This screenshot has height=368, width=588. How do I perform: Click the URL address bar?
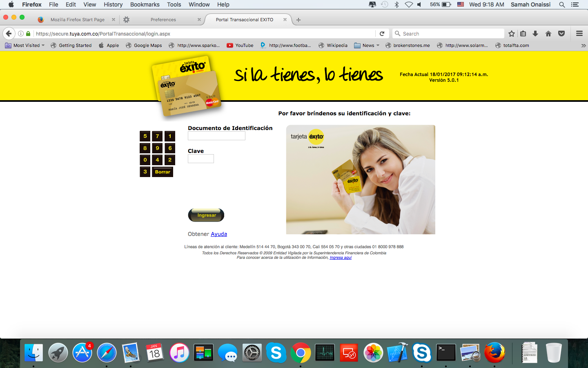204,34
